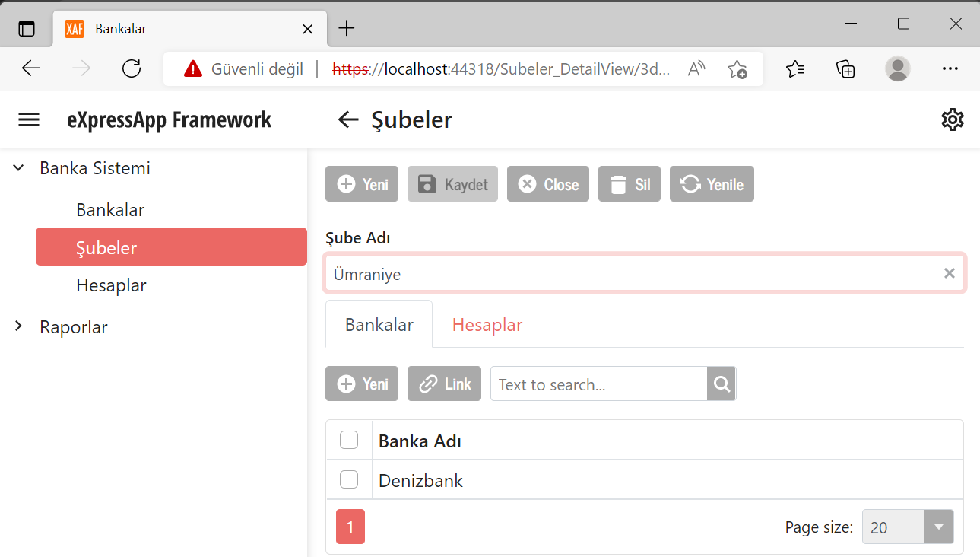The height and width of the screenshot is (557, 980).
Task: Click the Close button in toolbar
Action: (548, 184)
